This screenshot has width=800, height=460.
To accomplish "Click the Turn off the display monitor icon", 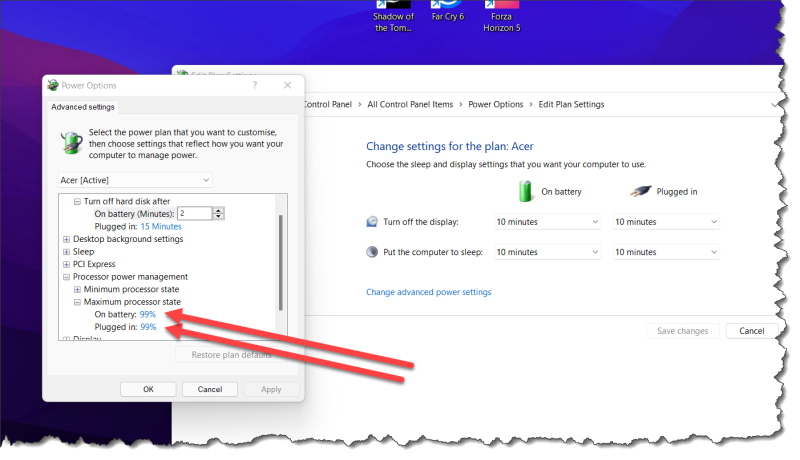I will [x=373, y=222].
